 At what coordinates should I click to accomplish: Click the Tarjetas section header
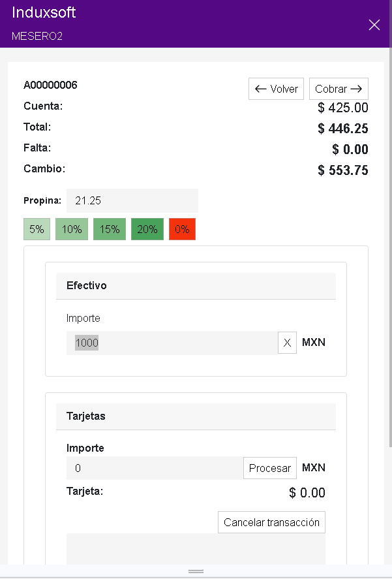click(196, 416)
